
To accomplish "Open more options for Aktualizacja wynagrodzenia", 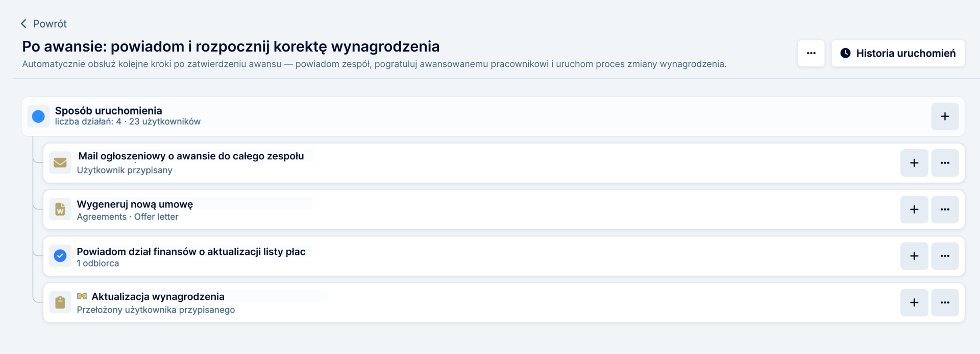I will (945, 302).
